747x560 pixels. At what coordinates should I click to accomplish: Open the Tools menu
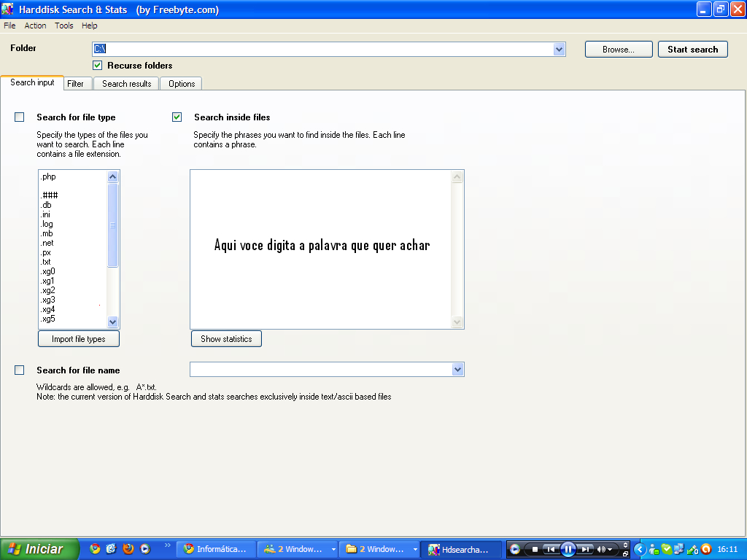coord(64,26)
